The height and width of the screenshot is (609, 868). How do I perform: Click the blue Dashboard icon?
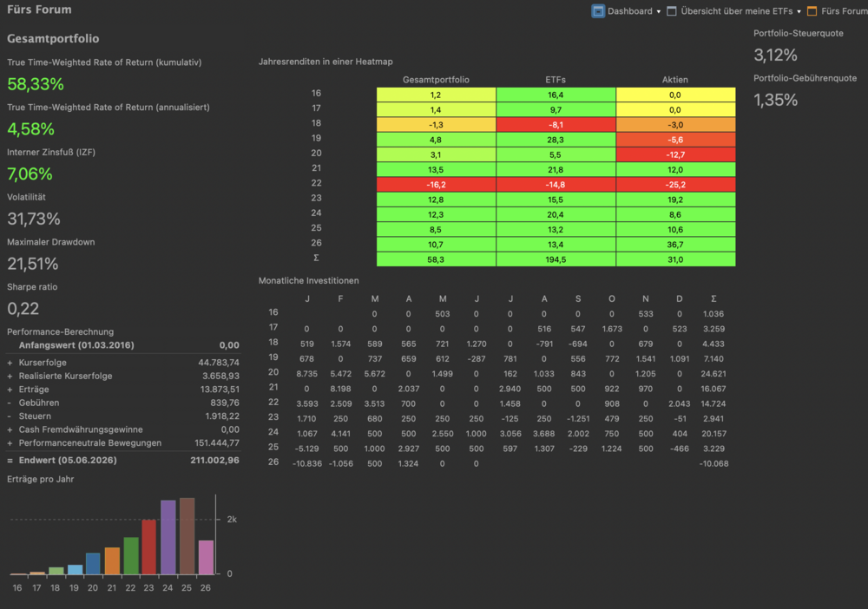click(x=598, y=11)
